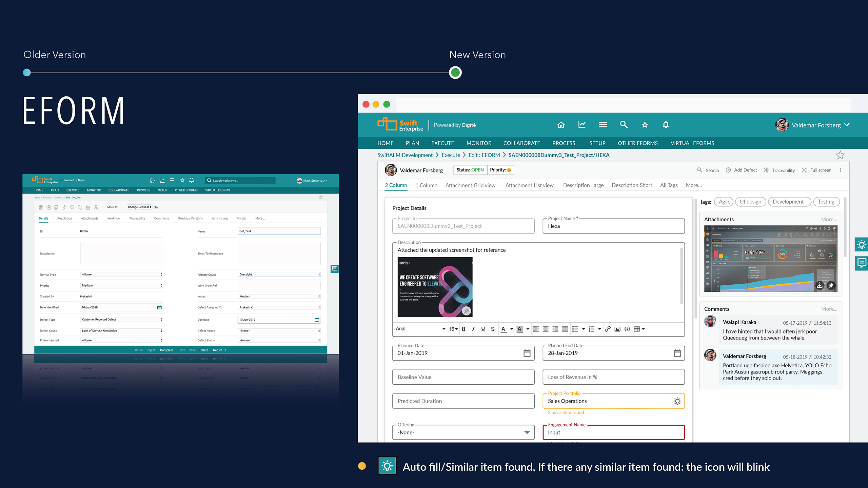Toggle the favorite star near the breadcrumb

[x=841, y=155]
